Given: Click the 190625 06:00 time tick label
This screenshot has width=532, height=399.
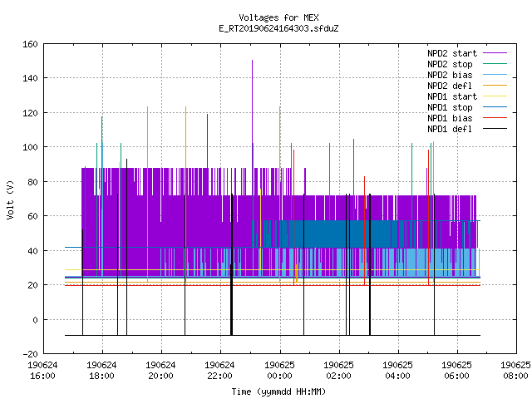Looking at the screenshot, I should coord(456,371).
